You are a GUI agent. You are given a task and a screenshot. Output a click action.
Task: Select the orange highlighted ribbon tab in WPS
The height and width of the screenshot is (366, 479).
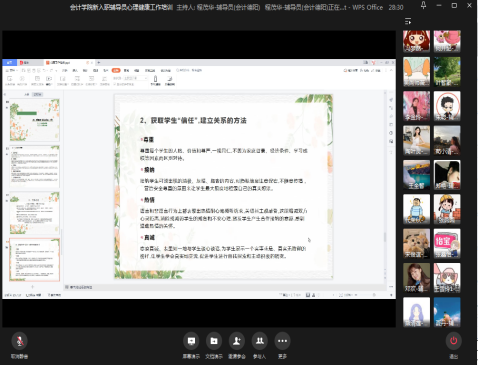coord(116,70)
